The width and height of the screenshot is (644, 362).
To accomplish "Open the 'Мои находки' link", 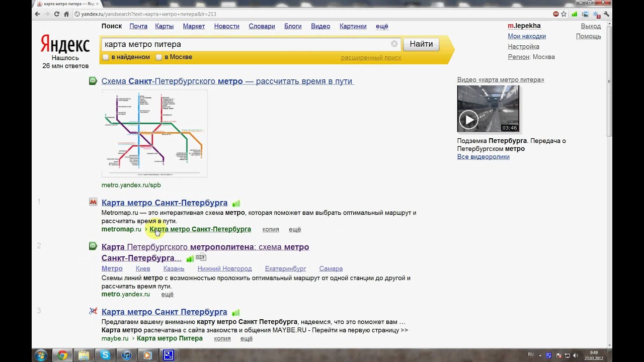I will click(x=527, y=36).
